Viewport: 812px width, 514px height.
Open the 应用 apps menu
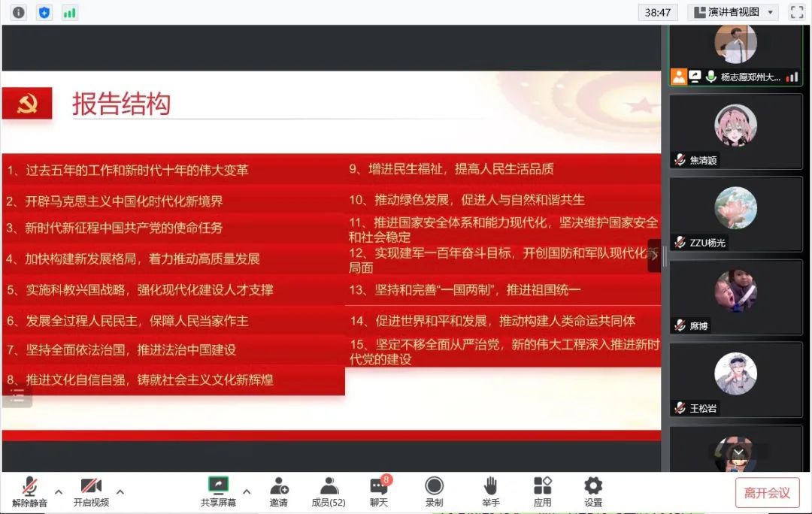click(542, 491)
